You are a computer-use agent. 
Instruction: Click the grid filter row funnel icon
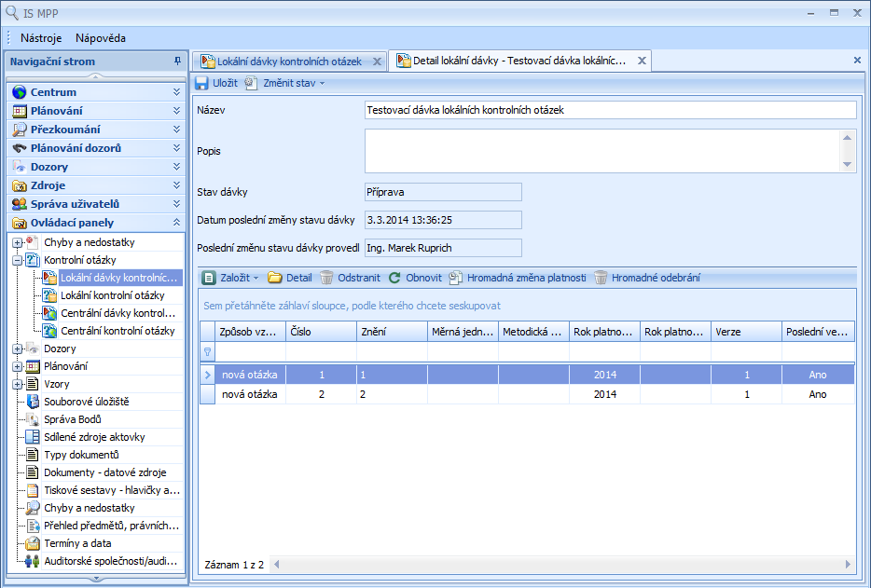pyautogui.click(x=207, y=351)
